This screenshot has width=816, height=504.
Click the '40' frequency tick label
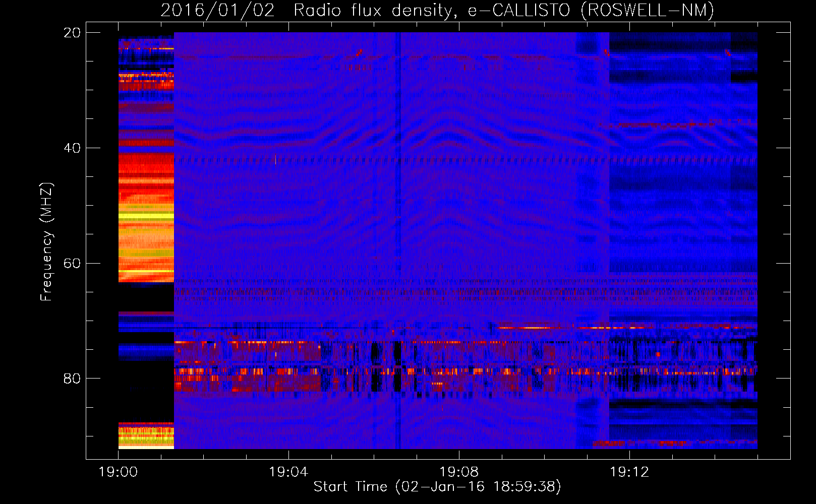point(72,148)
